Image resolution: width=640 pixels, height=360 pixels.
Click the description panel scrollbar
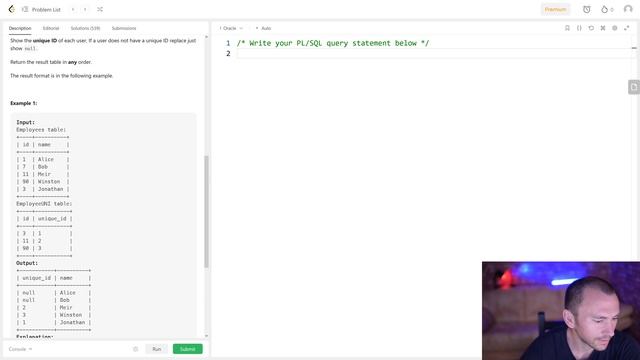(206, 211)
